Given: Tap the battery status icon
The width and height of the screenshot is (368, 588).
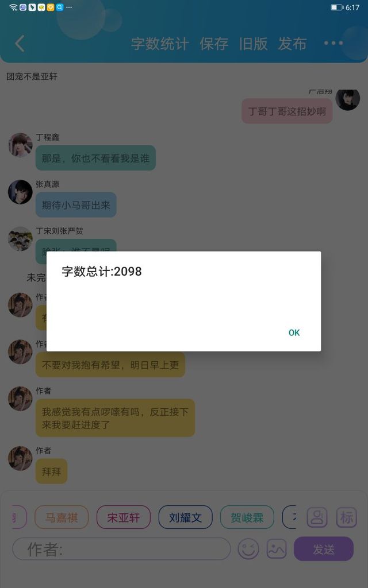Looking at the screenshot, I should tap(337, 7).
